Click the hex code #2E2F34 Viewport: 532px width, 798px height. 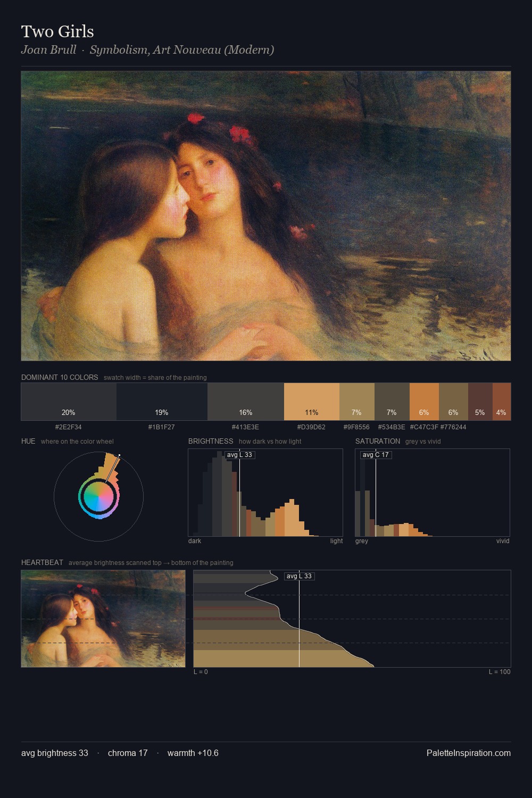pos(69,427)
